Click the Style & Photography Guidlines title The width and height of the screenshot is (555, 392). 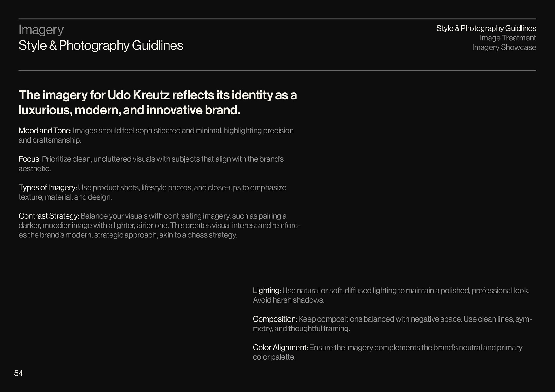101,46
